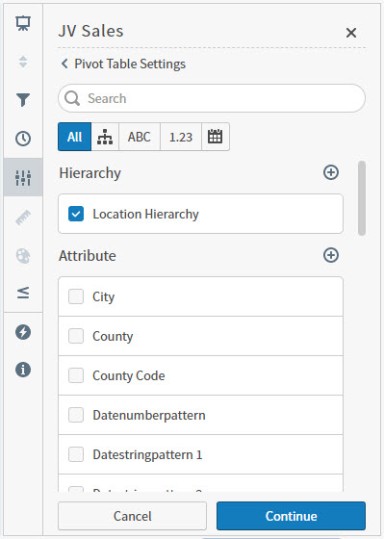Check the County attribute checkbox

coord(76,336)
